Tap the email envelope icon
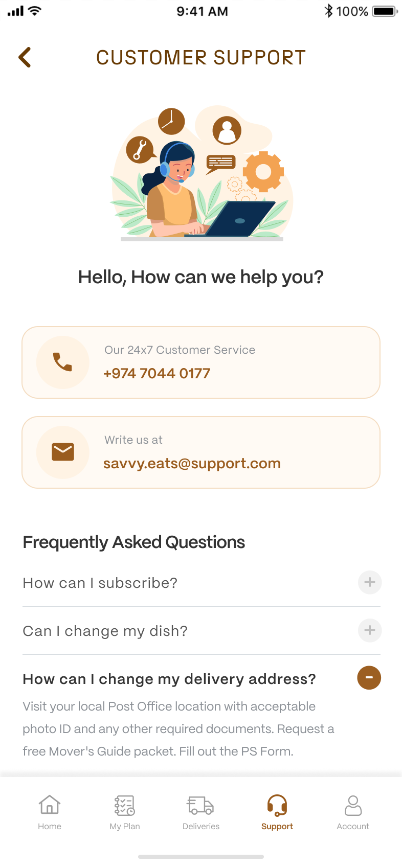The image size is (402, 868). pos(63,452)
